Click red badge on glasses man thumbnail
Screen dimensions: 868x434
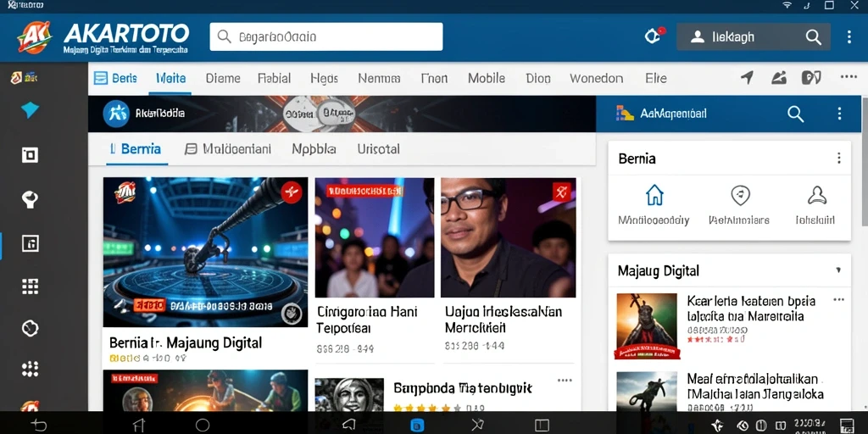click(x=561, y=192)
